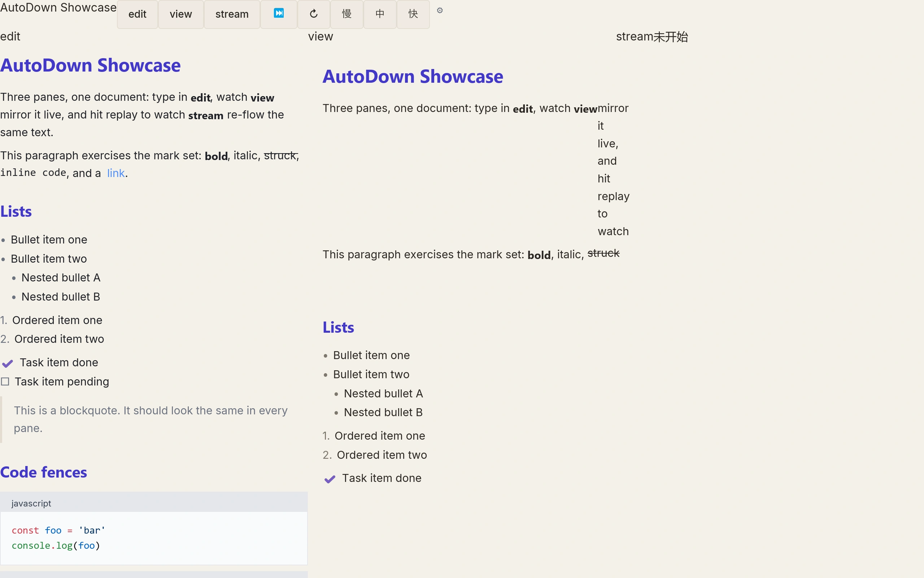Image resolution: width=924 pixels, height=578 pixels.
Task: Toggle the checked 'Task item done' checkbox in edit pane
Action: [x=8, y=363]
